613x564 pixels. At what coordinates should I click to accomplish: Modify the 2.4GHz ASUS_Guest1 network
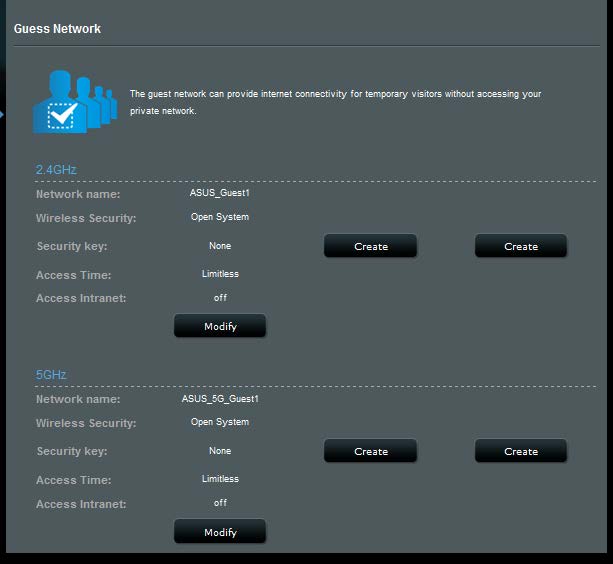220,326
